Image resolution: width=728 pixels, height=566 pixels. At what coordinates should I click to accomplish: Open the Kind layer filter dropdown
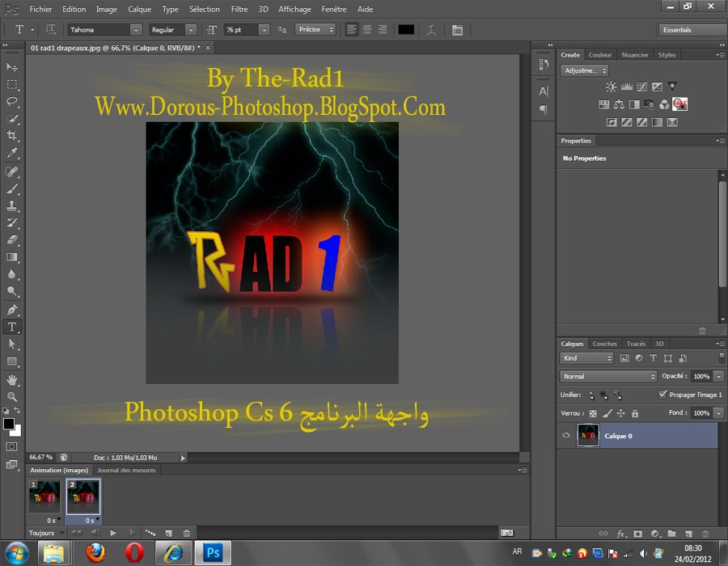click(586, 358)
